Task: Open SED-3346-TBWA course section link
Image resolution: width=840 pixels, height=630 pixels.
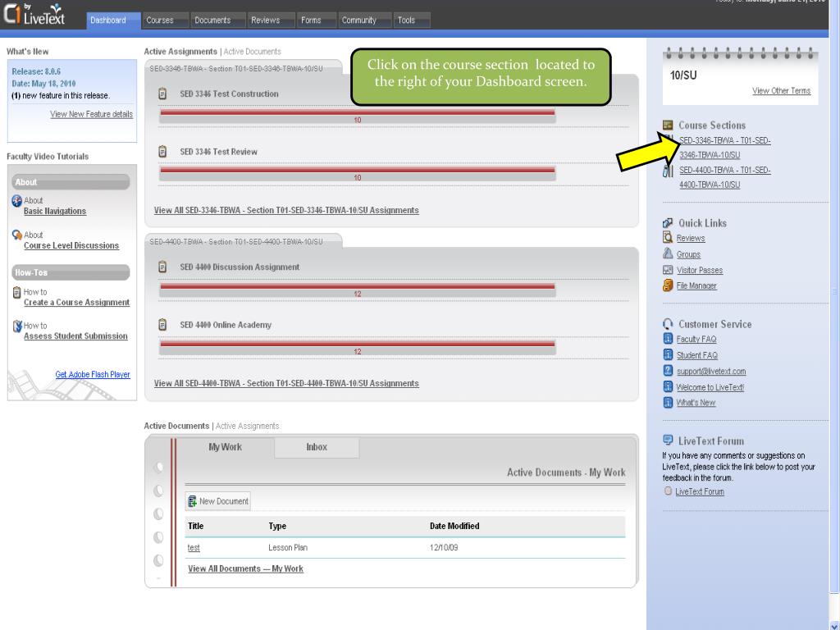Action: pos(725,148)
